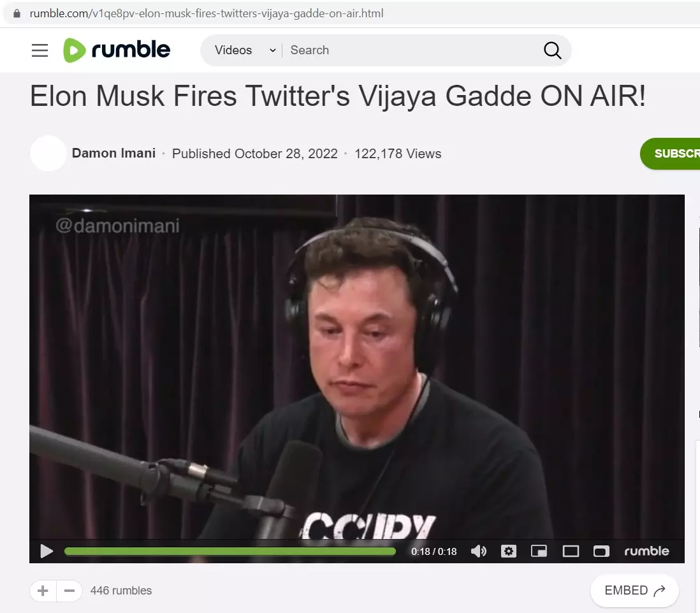
Task: Mute the video volume speaker icon
Action: coord(479,551)
